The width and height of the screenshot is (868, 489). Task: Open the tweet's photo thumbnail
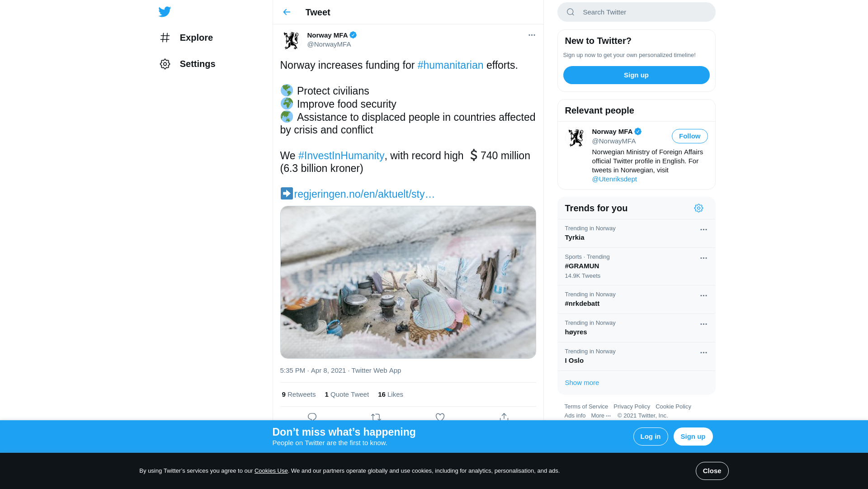[x=408, y=282]
